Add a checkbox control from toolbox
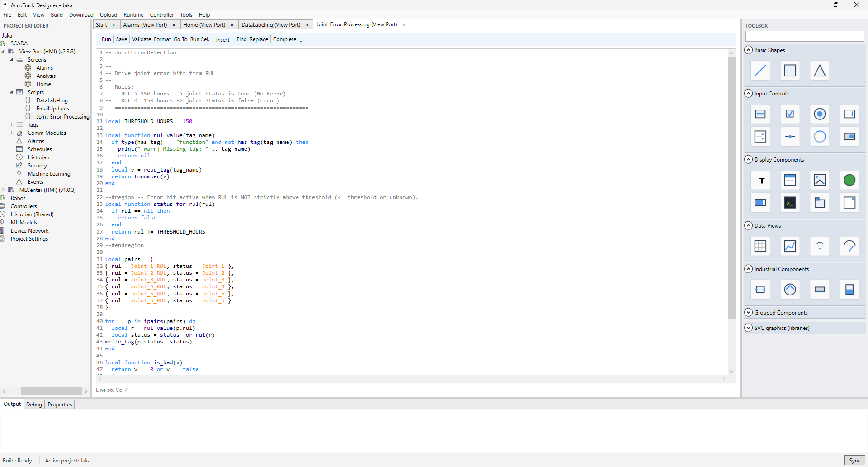Screen dimensions: 868x467 pos(790,114)
